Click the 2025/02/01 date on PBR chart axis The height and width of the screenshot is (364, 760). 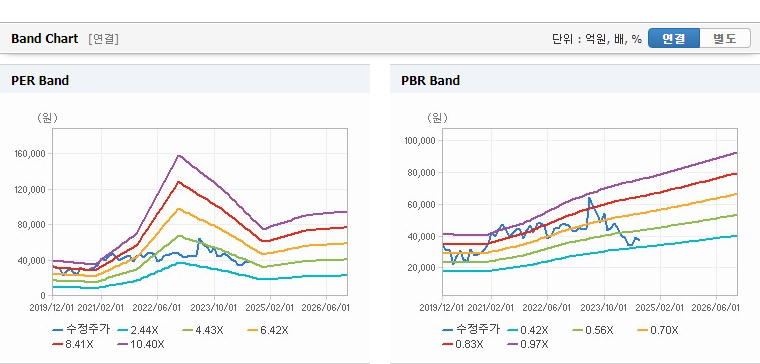click(660, 308)
